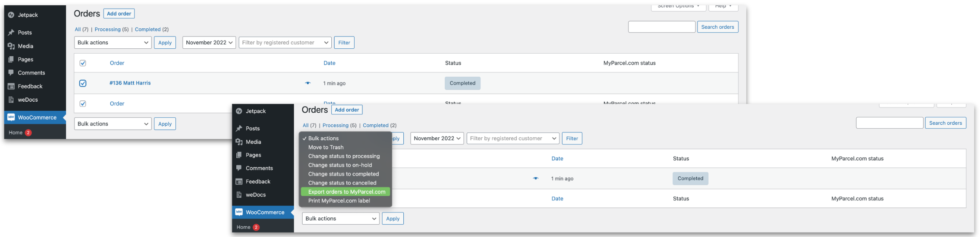This screenshot has height=237, width=980.
Task: Open the #136 Matt Harris order link
Action: 130,83
